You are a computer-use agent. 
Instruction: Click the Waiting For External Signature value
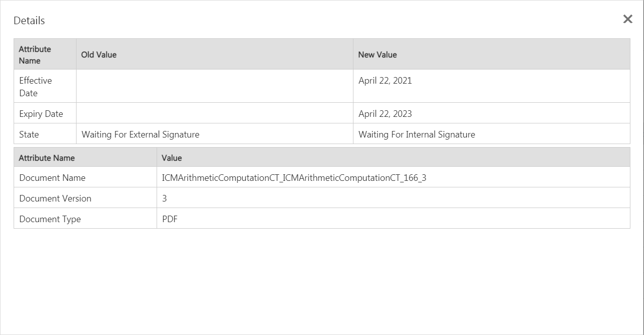click(140, 135)
